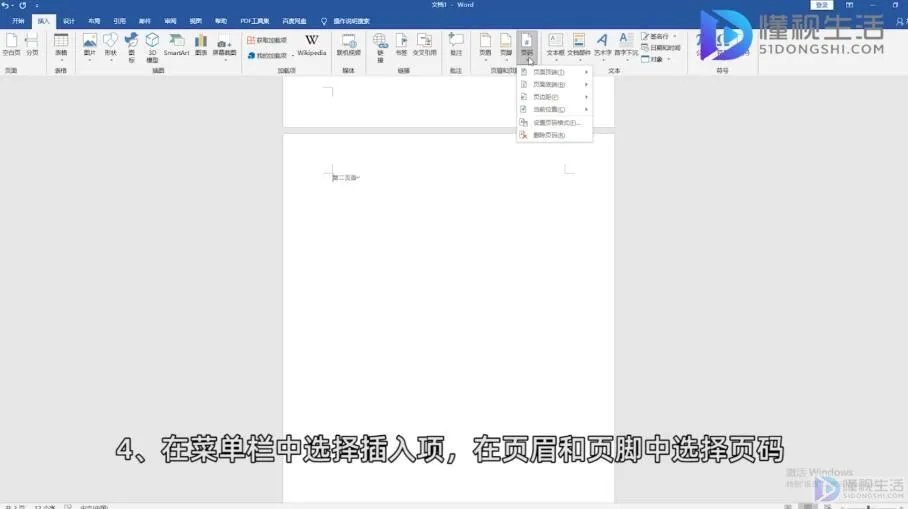Choose Page Margins (页边距) in the menu

click(555, 97)
